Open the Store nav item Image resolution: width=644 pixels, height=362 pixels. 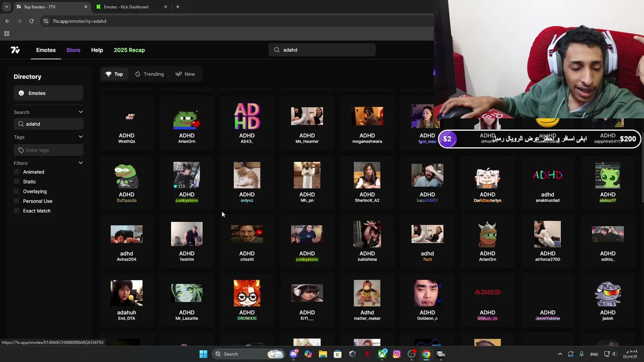pyautogui.click(x=73, y=50)
